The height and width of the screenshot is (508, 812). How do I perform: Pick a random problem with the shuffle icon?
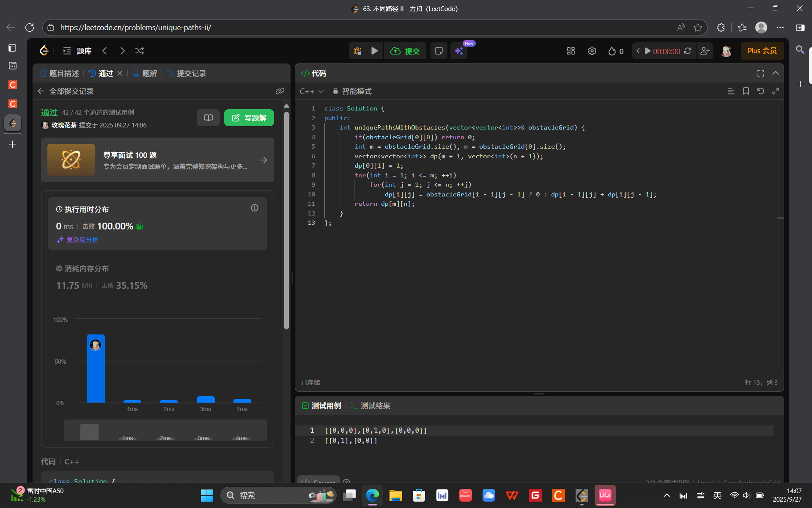coord(140,51)
